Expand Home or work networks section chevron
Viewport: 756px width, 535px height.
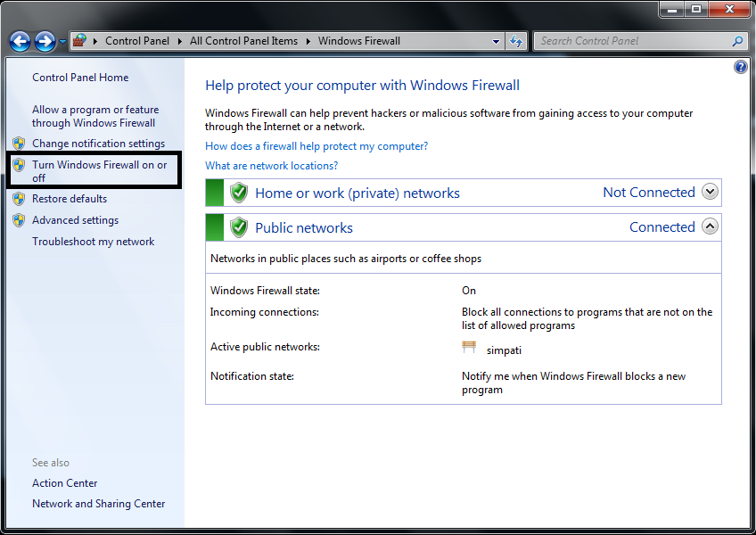pos(710,192)
